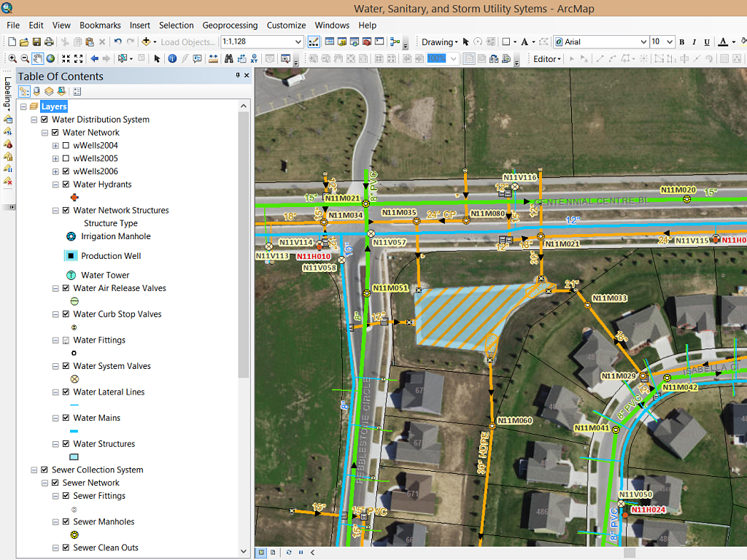Open the Geoprocessing menu
The height and width of the screenshot is (560, 747).
(230, 26)
